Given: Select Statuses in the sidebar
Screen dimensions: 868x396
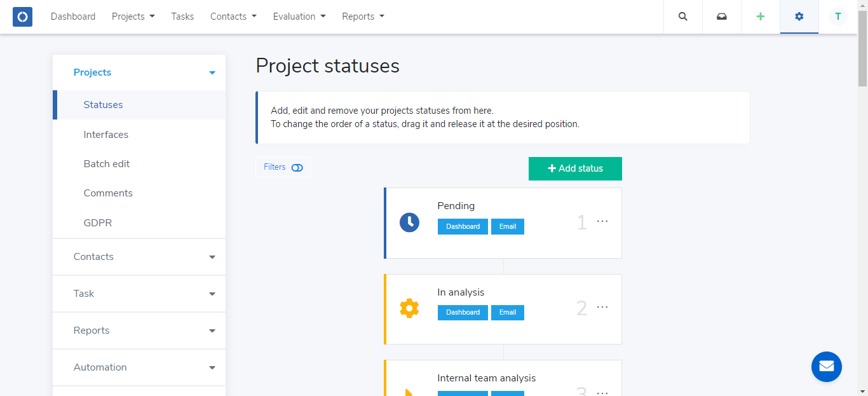Looking at the screenshot, I should 139,105.
